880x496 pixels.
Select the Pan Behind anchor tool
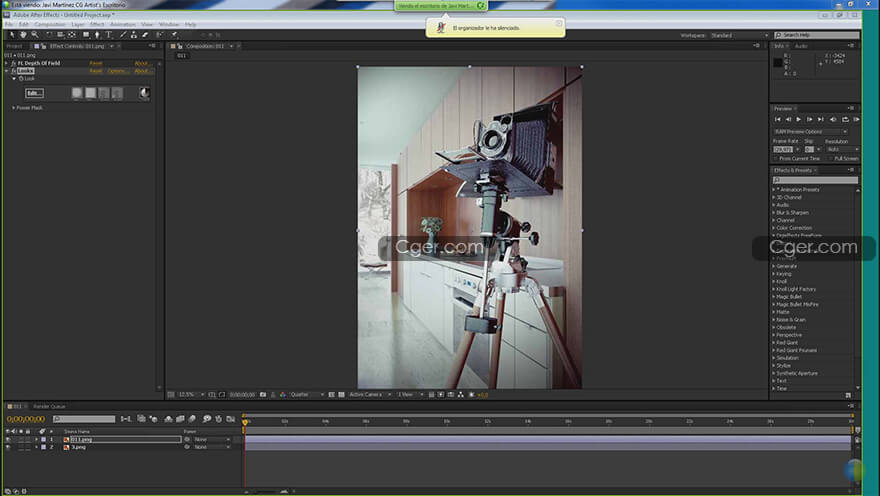click(72, 35)
